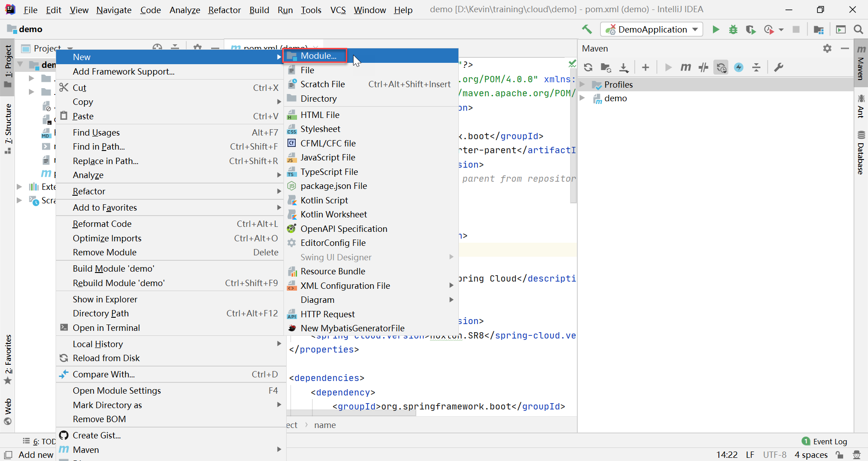This screenshot has width=868, height=461.
Task: Expand the Scratches and Consoles tree arrow
Action: (19, 200)
